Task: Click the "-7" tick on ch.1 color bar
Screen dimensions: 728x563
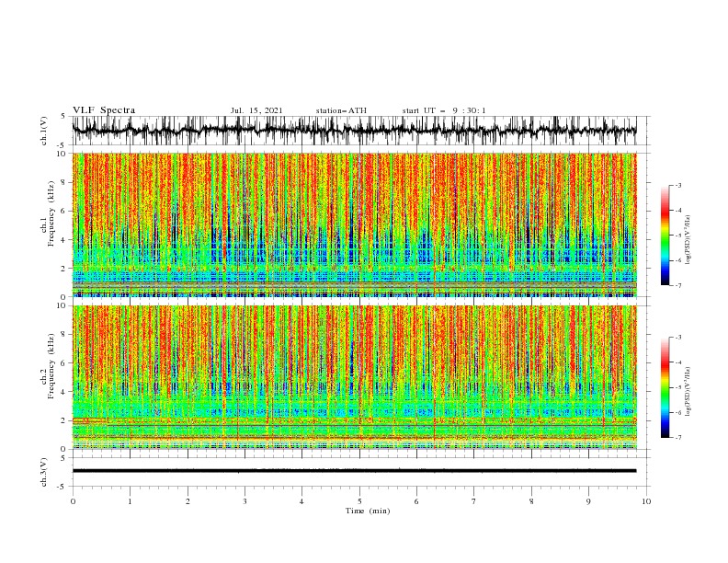Action: click(x=677, y=285)
